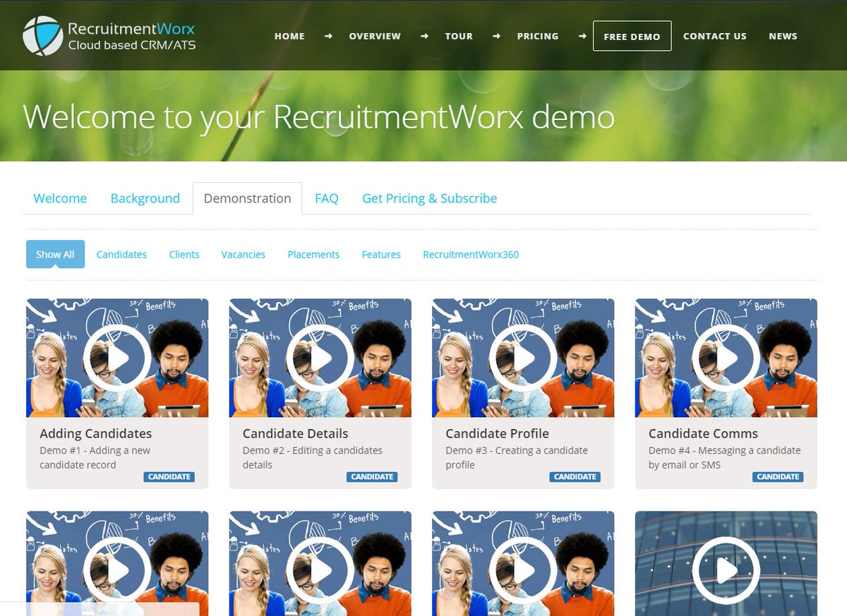Filter demos by Features

[381, 254]
